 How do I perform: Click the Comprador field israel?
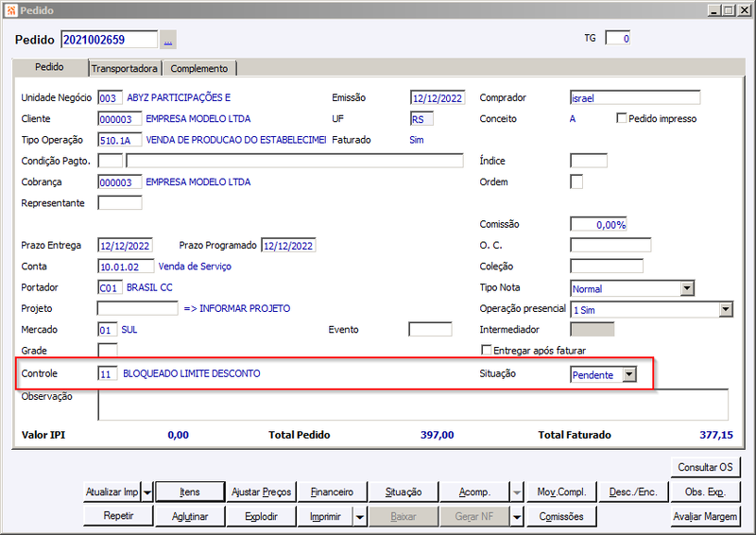point(635,97)
